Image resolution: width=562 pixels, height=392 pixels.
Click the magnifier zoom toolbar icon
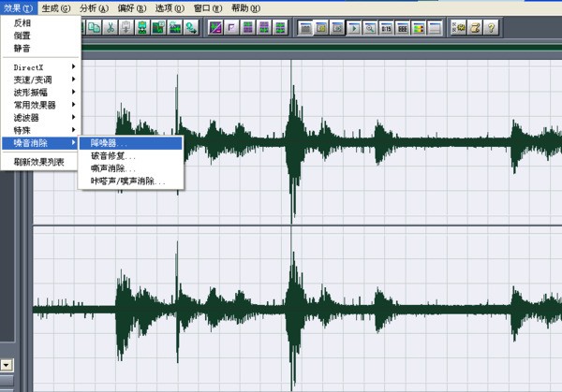[370, 27]
